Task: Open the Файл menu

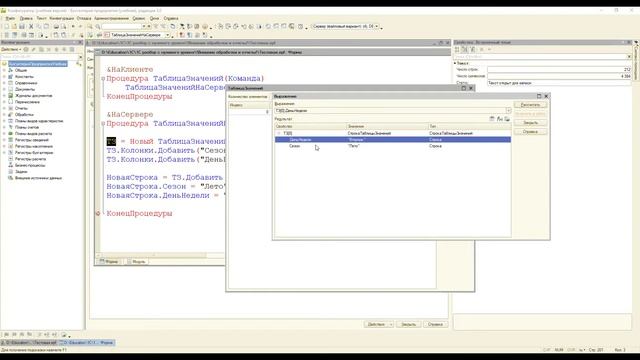Action: click(x=10, y=18)
